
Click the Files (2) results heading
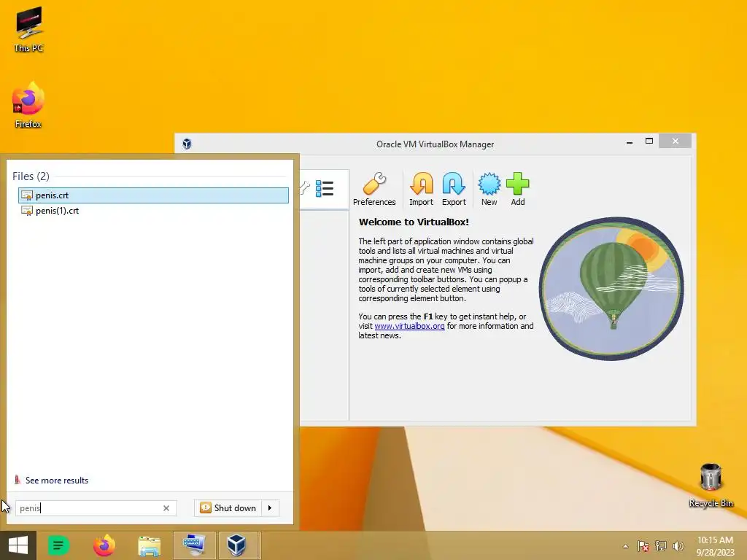click(x=31, y=176)
